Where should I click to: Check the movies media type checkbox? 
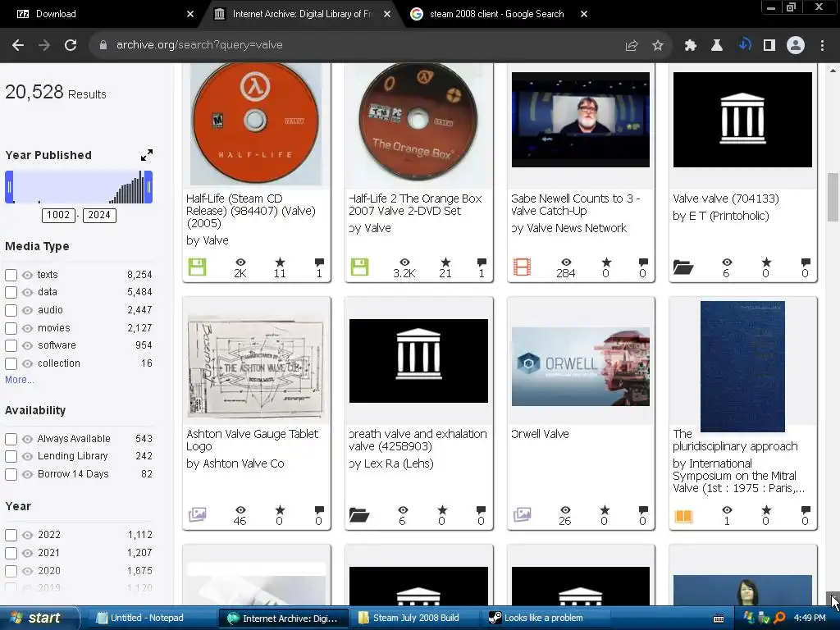point(11,328)
